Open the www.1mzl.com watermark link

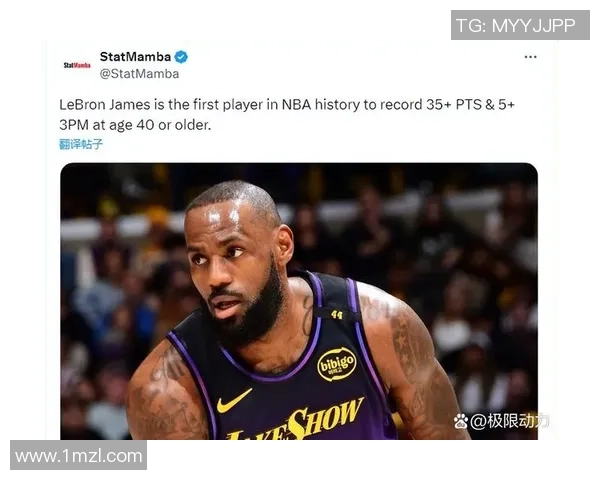(x=78, y=456)
